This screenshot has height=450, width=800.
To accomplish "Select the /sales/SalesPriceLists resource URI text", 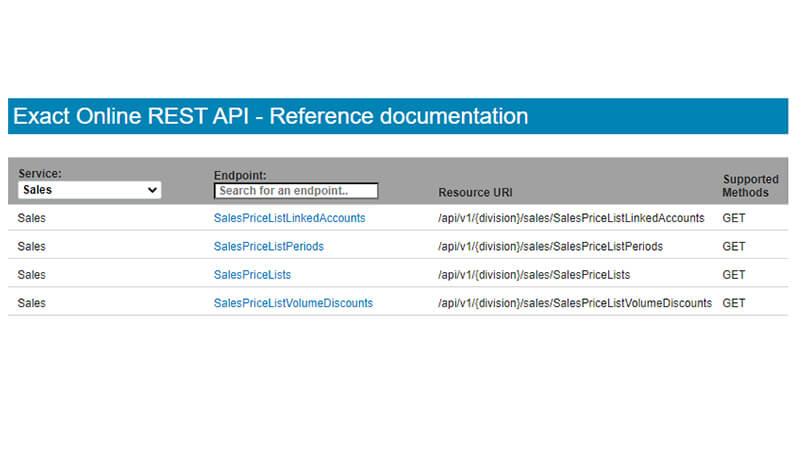I will tap(534, 274).
